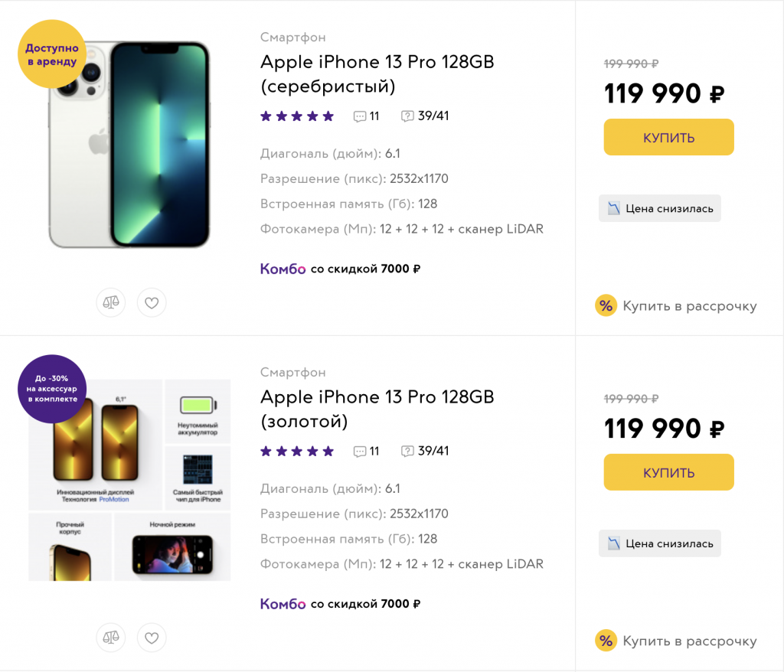
Task: Add gold iPhone 13 Pro to comparison
Action: [x=111, y=637]
